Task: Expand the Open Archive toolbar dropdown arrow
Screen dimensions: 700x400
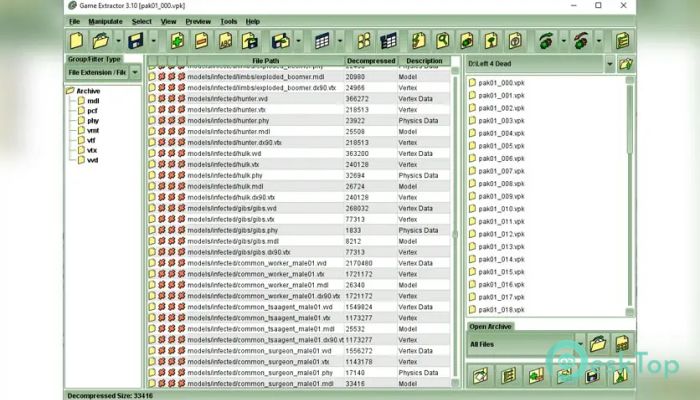Action: tap(118, 41)
